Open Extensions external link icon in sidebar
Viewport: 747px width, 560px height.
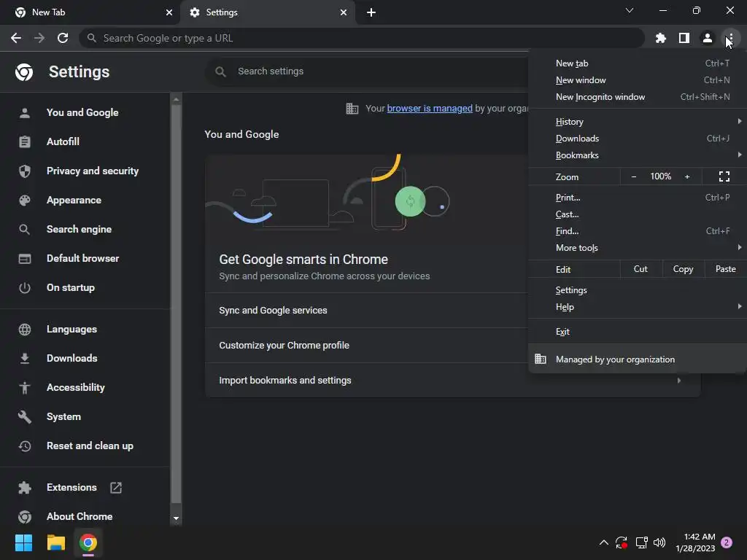click(116, 488)
